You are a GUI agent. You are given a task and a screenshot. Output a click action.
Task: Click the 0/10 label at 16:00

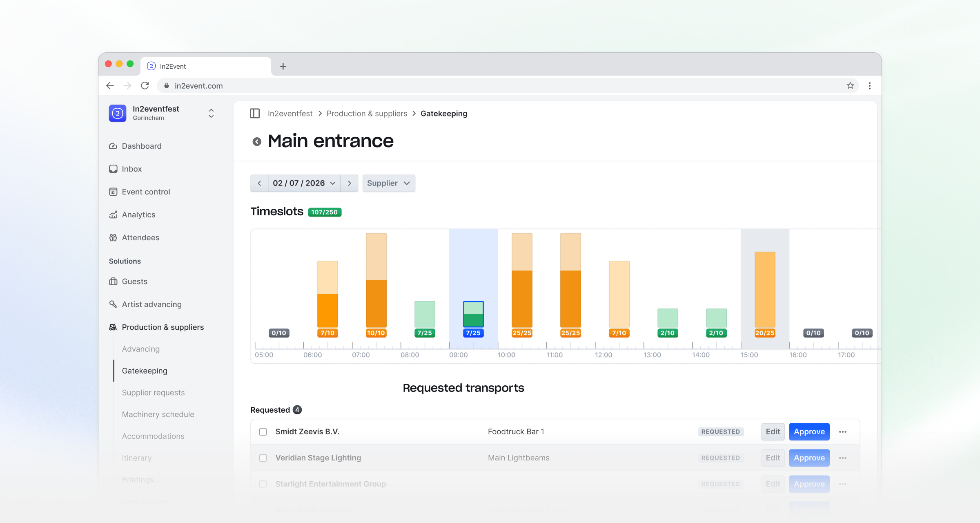tap(813, 333)
